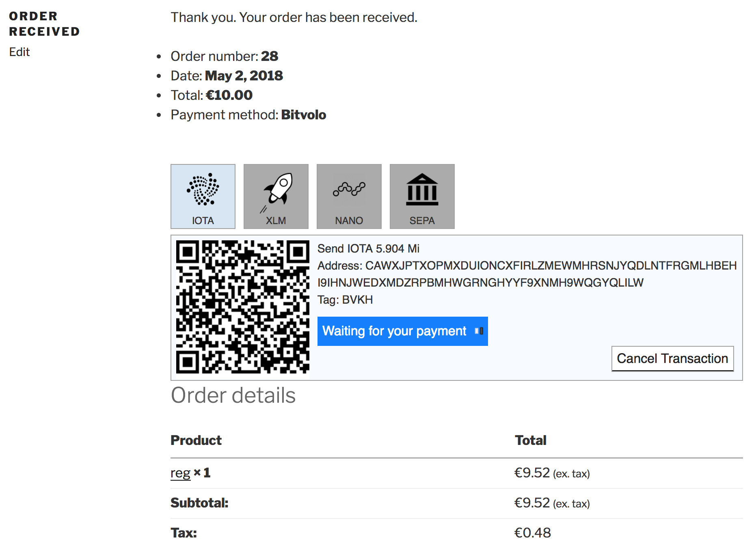The image size is (756, 544).
Task: Click the NANO tab label text
Action: [x=349, y=220]
